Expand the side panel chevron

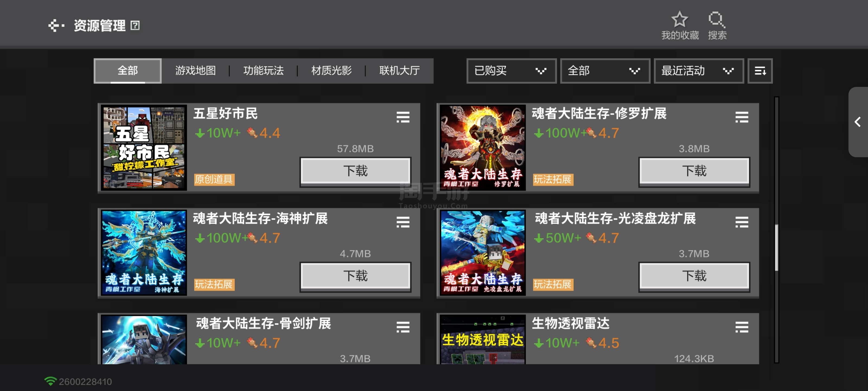(x=858, y=122)
